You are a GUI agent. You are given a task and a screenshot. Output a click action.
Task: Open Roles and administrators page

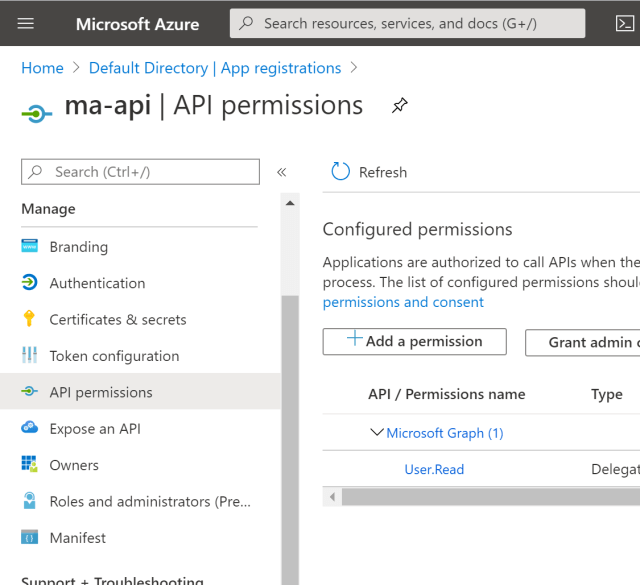[150, 501]
